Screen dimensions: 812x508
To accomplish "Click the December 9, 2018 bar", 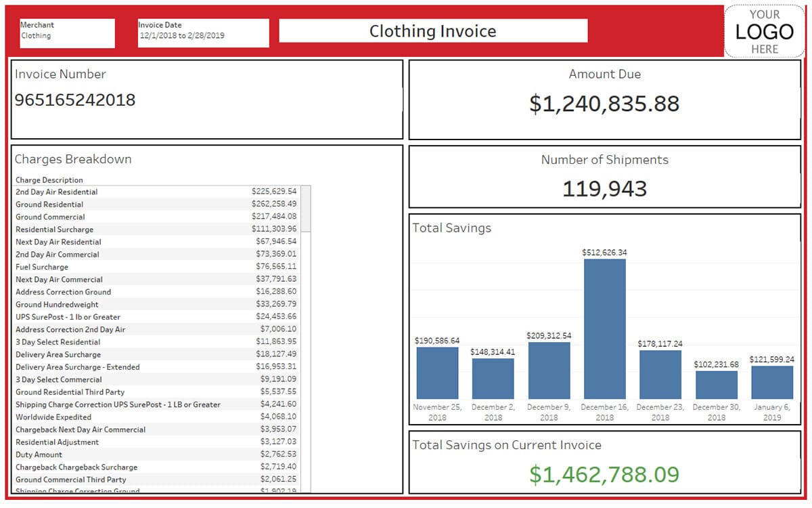I will pyautogui.click(x=549, y=370).
